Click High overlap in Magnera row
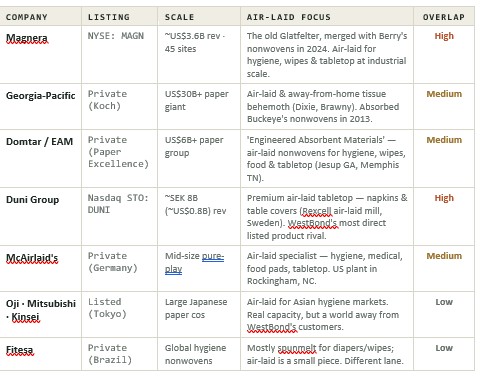 (444, 36)
